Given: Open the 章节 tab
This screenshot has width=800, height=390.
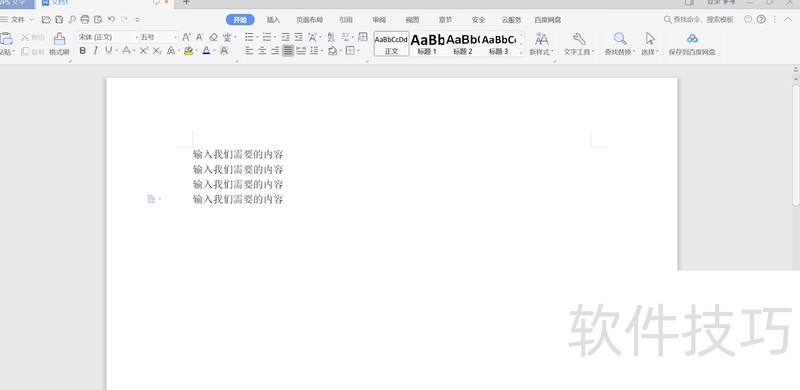Looking at the screenshot, I should click(445, 20).
